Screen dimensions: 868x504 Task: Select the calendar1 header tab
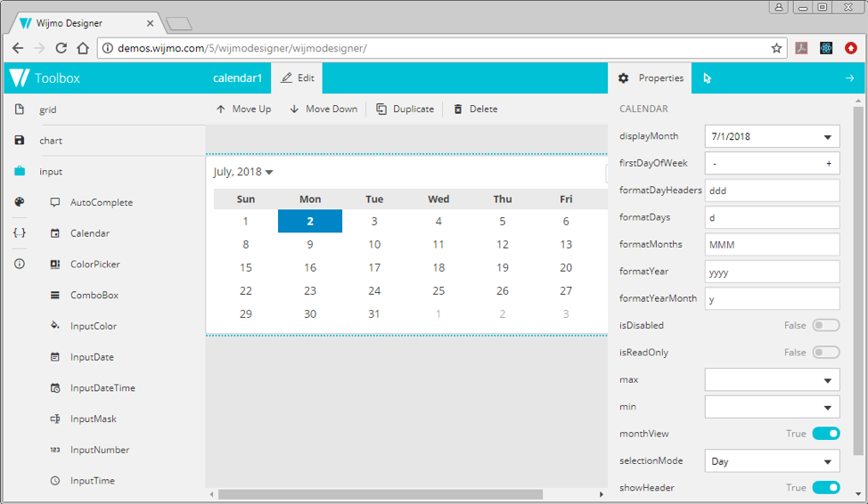pyautogui.click(x=237, y=78)
